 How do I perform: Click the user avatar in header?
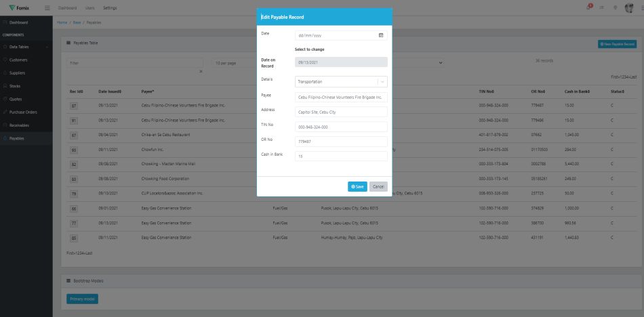pyautogui.click(x=628, y=7)
